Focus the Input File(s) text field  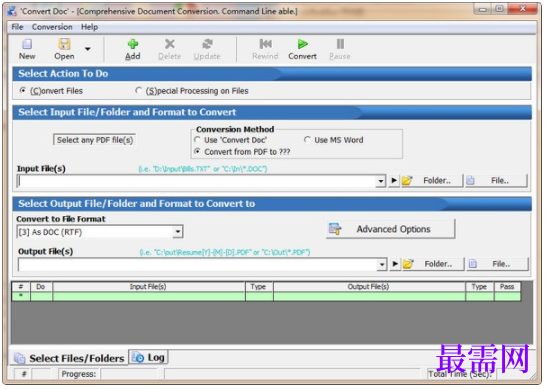click(x=196, y=181)
